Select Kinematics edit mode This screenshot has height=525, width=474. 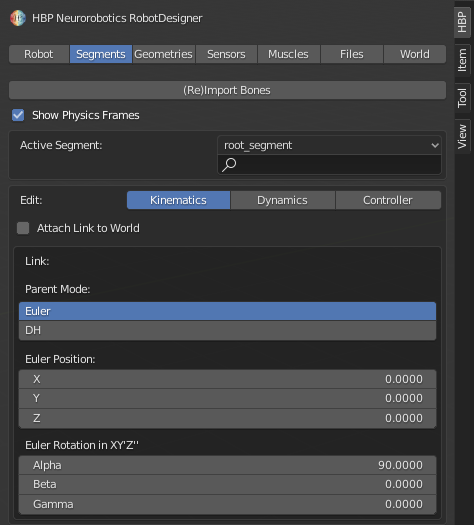click(x=178, y=200)
